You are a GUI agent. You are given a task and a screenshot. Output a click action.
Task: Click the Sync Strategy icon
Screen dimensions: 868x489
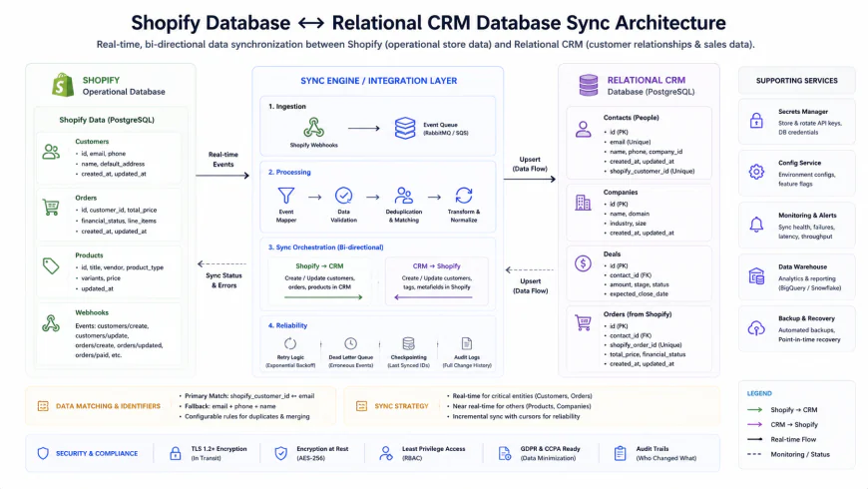pos(361,406)
